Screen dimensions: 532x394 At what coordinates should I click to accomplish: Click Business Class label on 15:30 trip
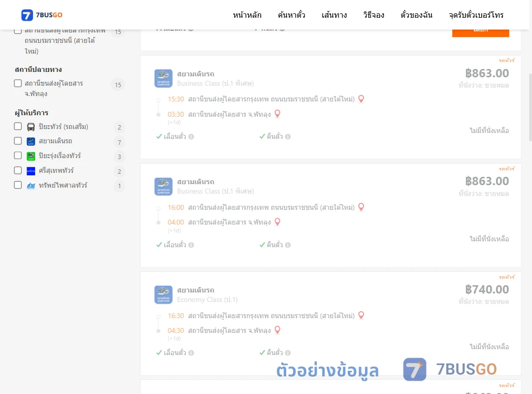tap(215, 84)
